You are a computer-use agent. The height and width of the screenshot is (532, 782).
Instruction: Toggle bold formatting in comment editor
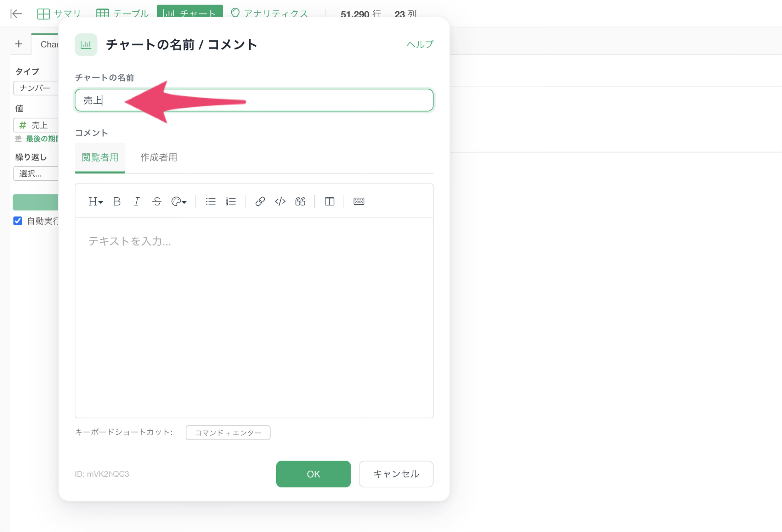click(117, 202)
